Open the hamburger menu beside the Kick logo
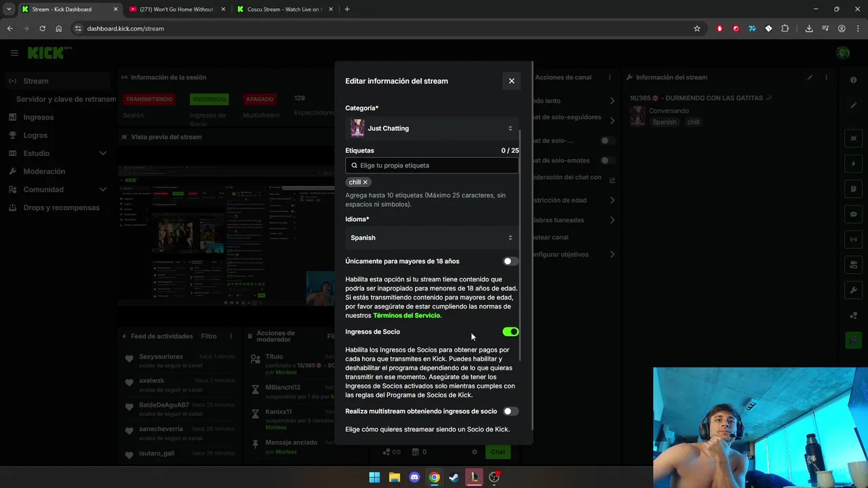868x488 pixels. tap(14, 53)
